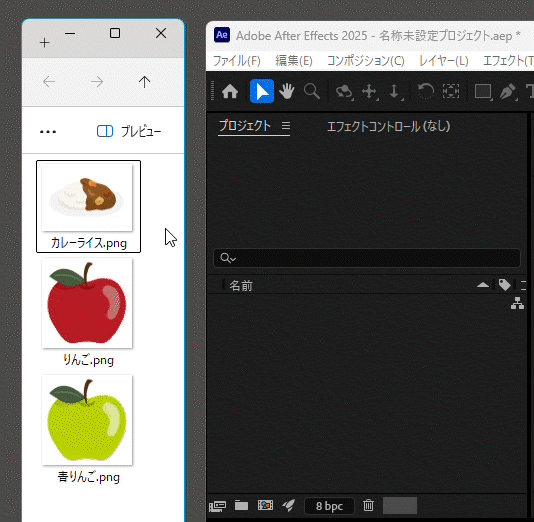Click the After Effects app icon in titlebar
534x522 pixels.
pos(222,35)
